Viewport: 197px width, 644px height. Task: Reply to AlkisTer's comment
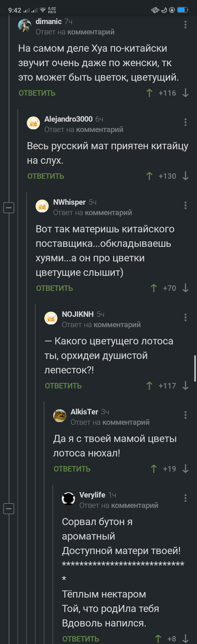72,469
